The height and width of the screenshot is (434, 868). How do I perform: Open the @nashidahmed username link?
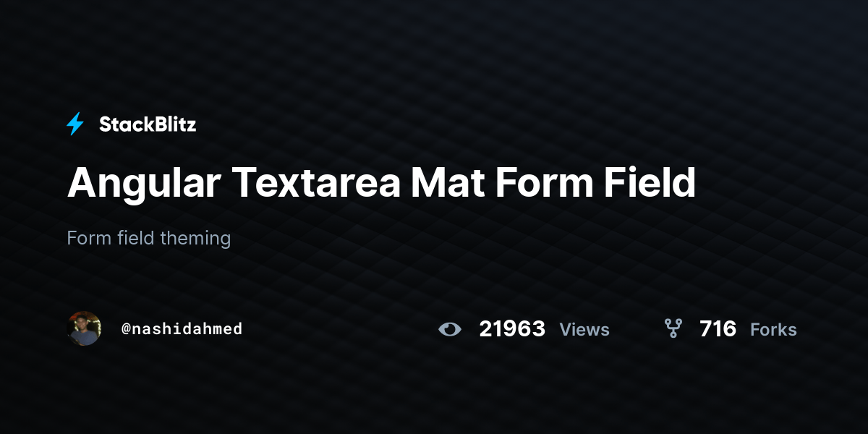[x=182, y=329]
